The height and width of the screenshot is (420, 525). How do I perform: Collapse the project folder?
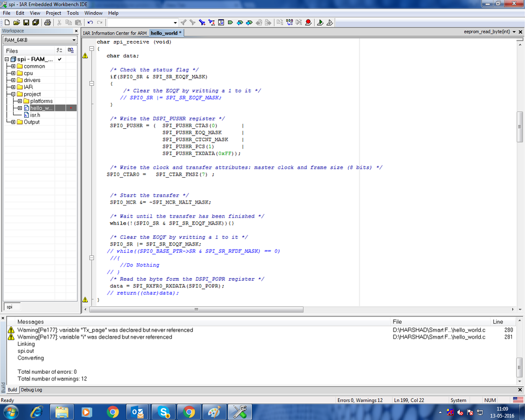point(13,94)
